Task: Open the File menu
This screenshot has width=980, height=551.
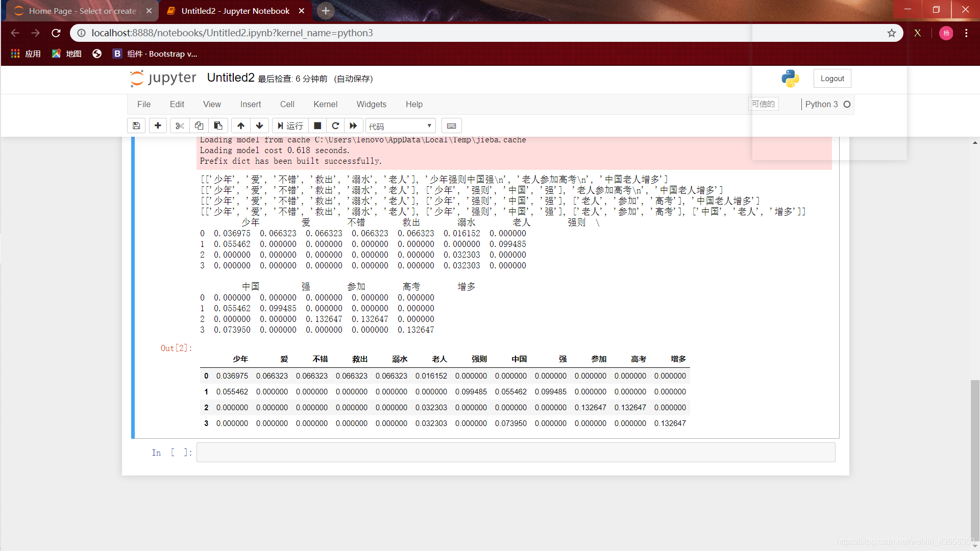Action: [x=144, y=104]
